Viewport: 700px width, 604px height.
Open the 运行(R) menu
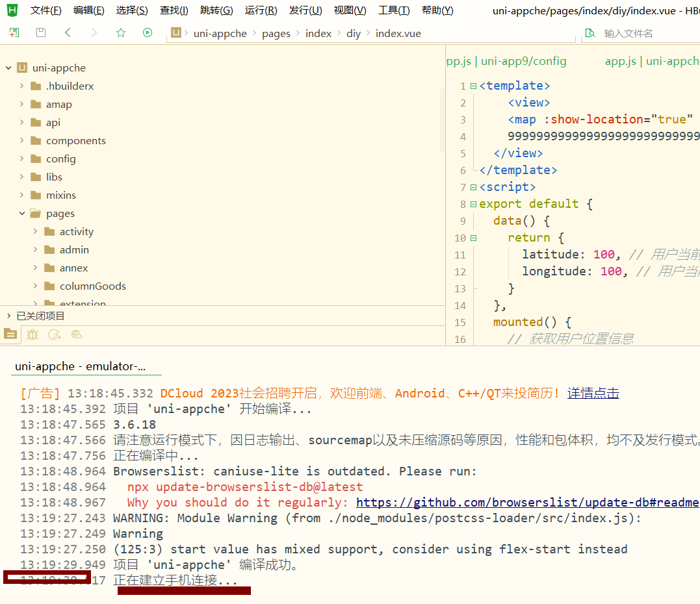coord(261,10)
